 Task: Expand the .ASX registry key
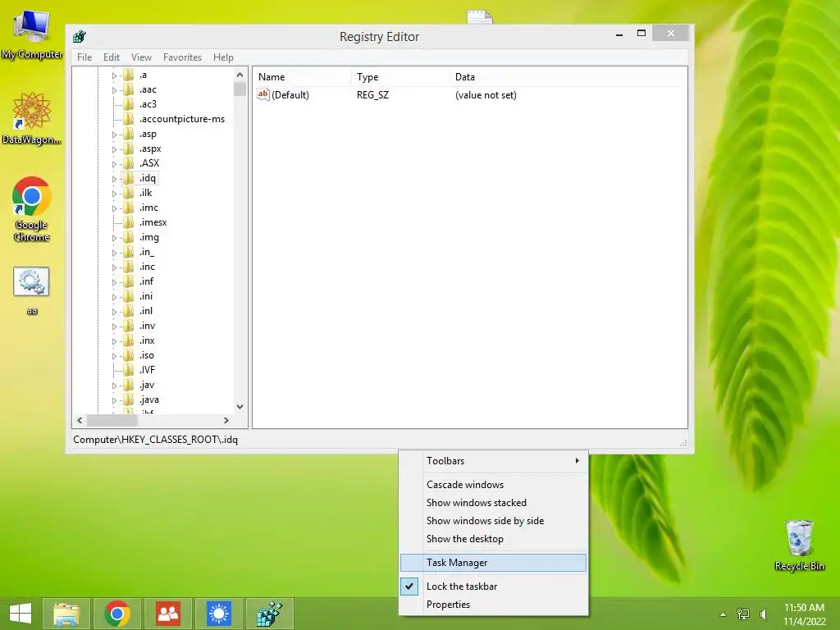pos(114,164)
